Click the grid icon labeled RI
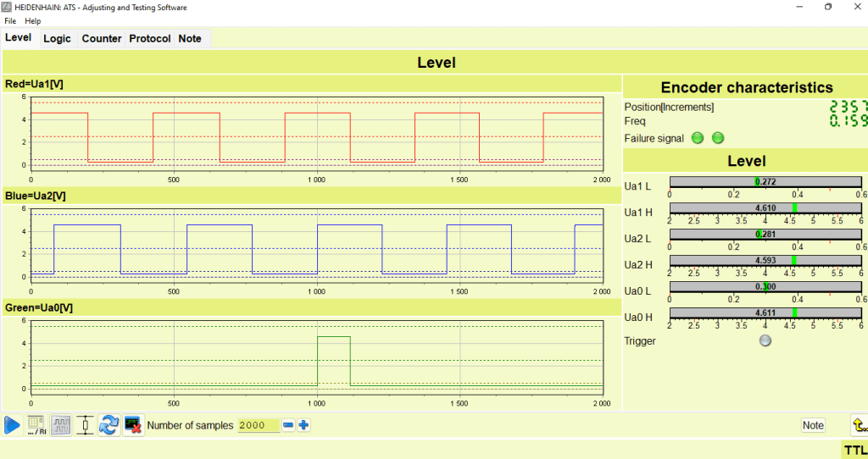This screenshot has height=459, width=868. (x=36, y=425)
